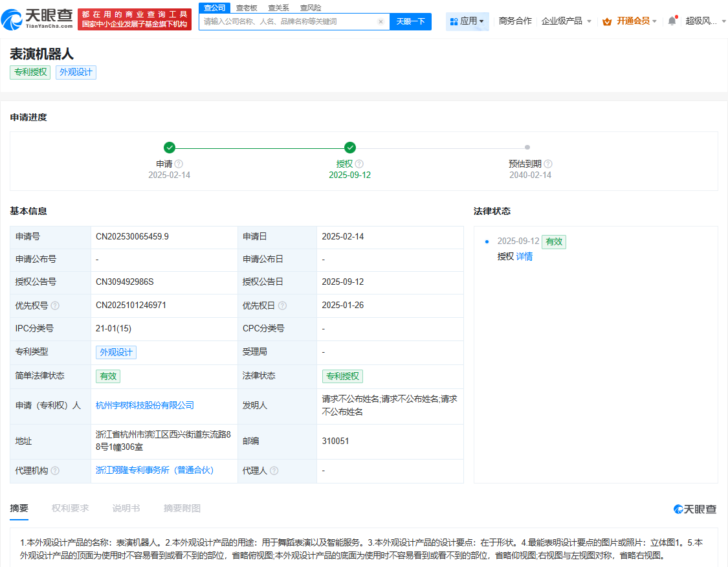
Task: Open the 权利要求 tab
Action: point(70,508)
